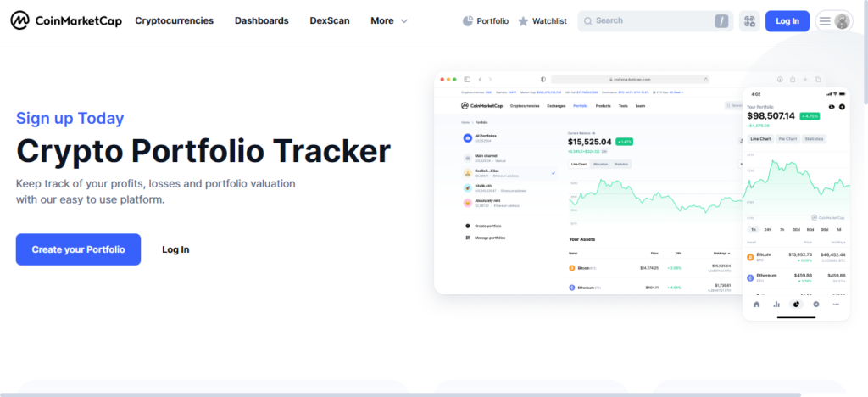Click pie chart icon in phone bottom bar
Screen dimensions: 868x397
pos(796,304)
